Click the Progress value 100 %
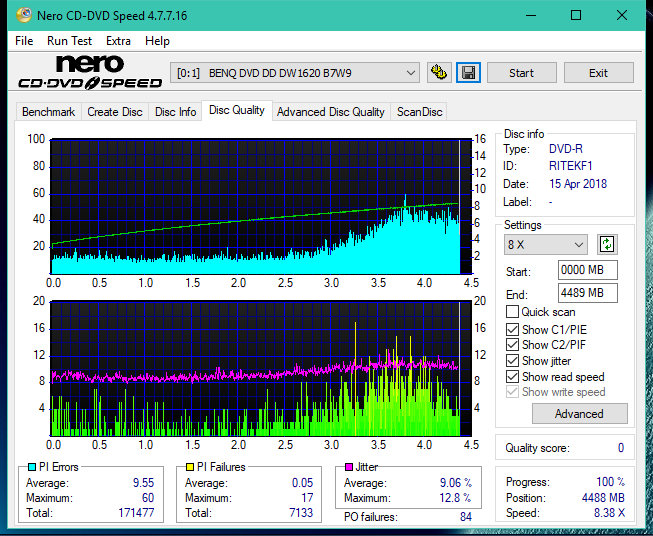653x536 pixels. [611, 482]
